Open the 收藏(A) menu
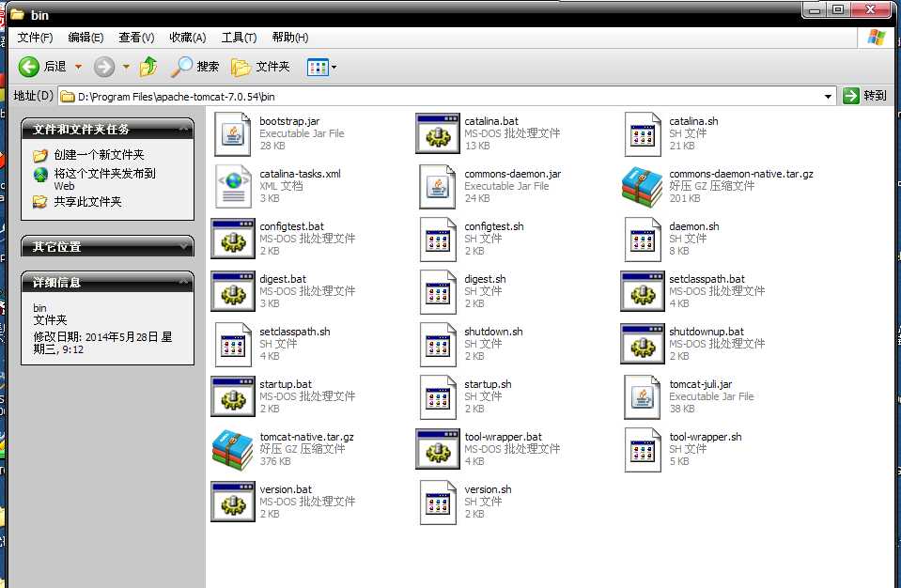This screenshot has width=901, height=588. tap(187, 38)
